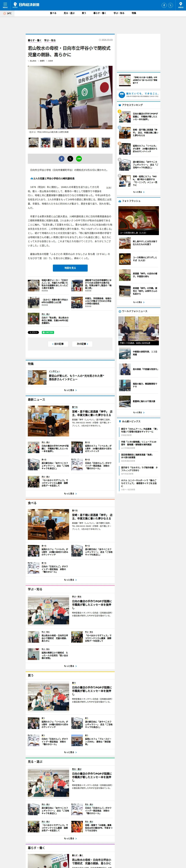Select the 見る・遊ぶ navigation tab
The height and width of the screenshot is (868, 186).
(x=69, y=13)
